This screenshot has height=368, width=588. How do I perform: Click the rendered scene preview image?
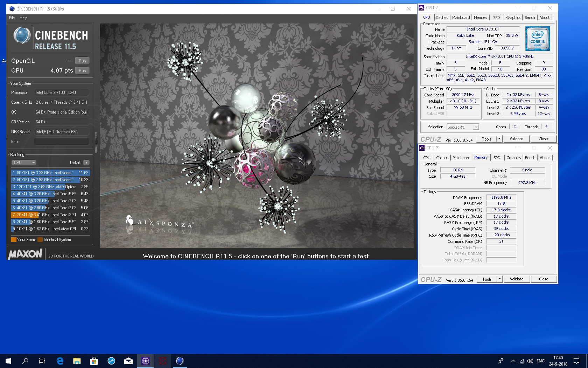pyautogui.click(x=257, y=136)
